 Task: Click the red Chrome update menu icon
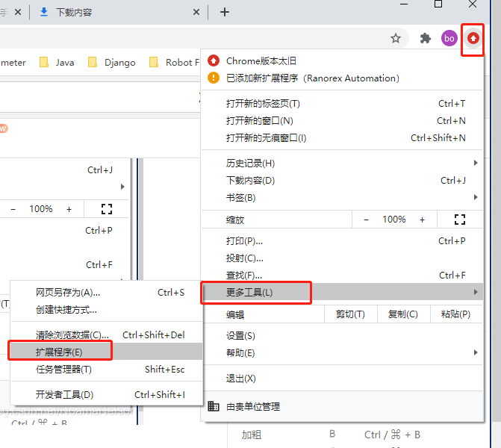pyautogui.click(x=473, y=38)
